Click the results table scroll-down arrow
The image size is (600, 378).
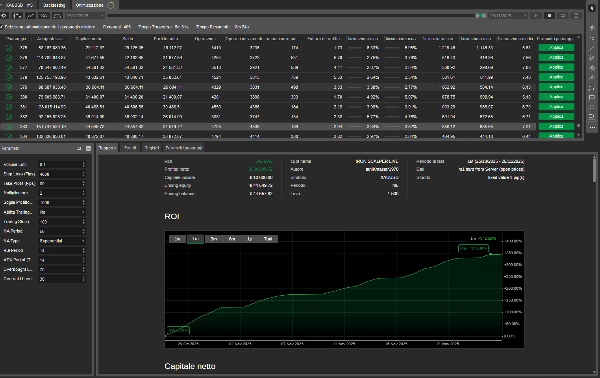pyautogui.click(x=578, y=135)
